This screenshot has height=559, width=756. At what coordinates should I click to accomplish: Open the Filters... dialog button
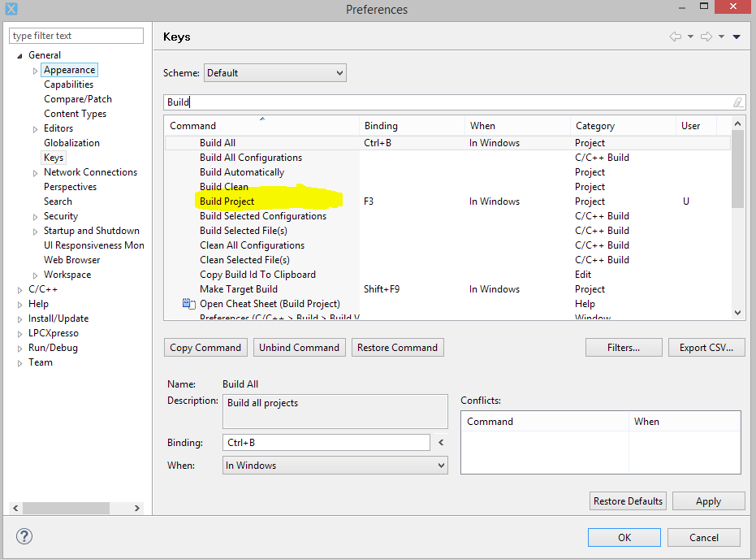(x=624, y=347)
